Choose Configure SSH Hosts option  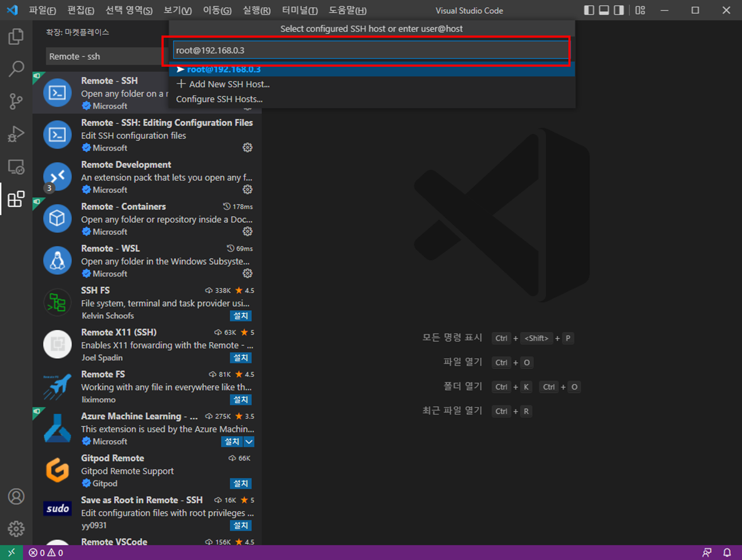pos(372,99)
